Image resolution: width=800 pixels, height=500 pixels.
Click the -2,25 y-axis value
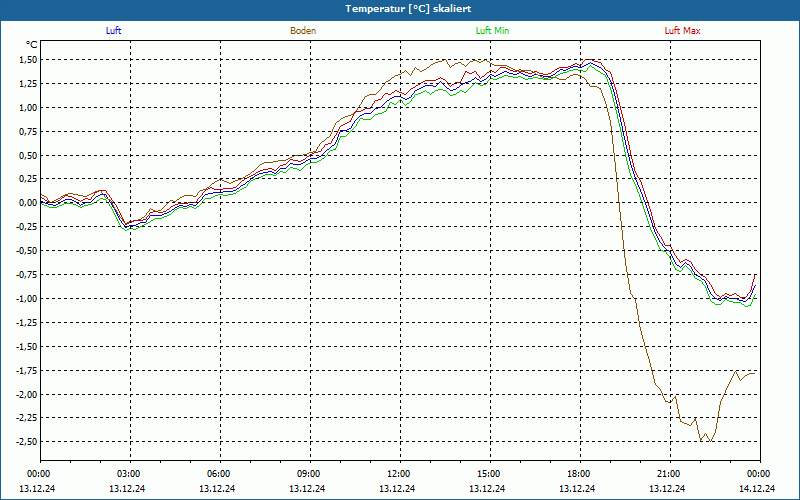click(x=27, y=418)
